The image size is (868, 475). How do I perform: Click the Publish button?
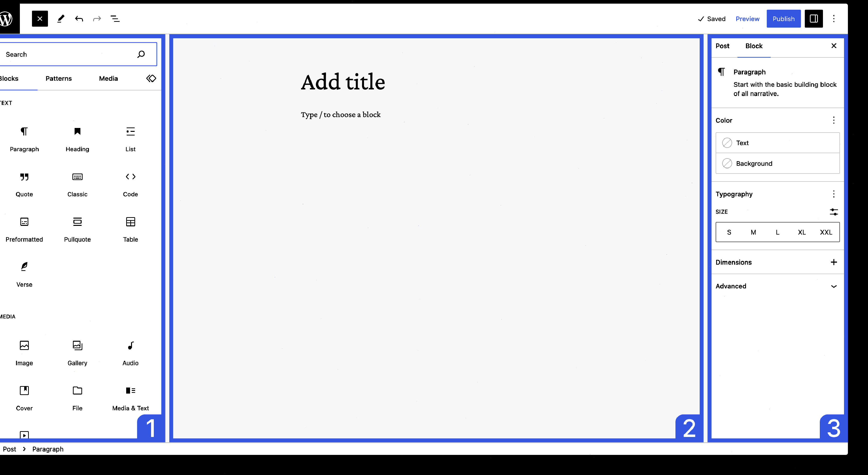click(x=783, y=19)
